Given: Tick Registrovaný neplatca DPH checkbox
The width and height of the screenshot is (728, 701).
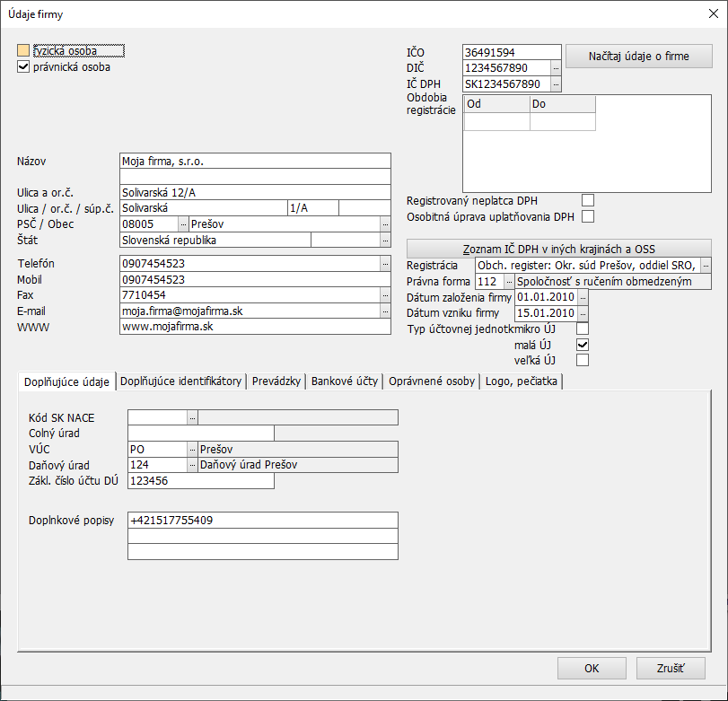Looking at the screenshot, I should 588,200.
